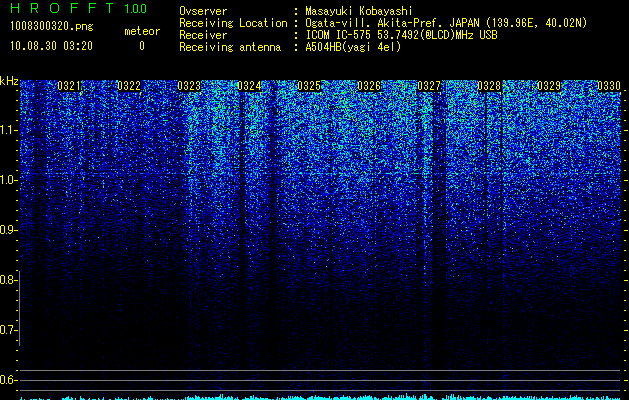
Task: Click the 0323 time marker
Action: click(x=189, y=86)
